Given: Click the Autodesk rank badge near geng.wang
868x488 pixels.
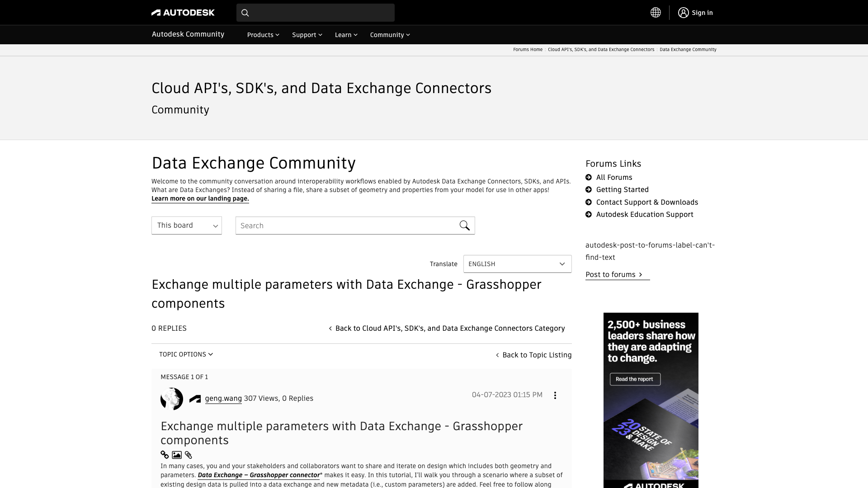Looking at the screenshot, I should (x=195, y=399).
